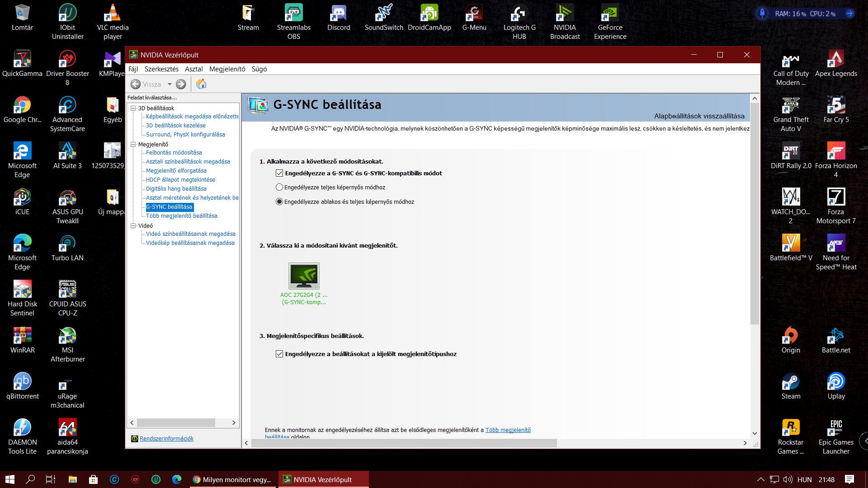This screenshot has width=868, height=488.
Task: Open SoundSwitch desktop shortcut
Action: [x=384, y=18]
